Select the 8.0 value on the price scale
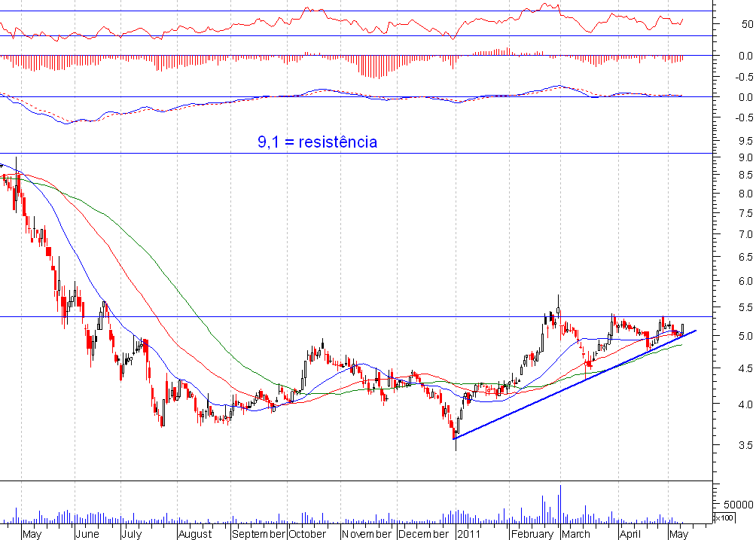Viewport: 756px width, 540px height. [x=745, y=194]
